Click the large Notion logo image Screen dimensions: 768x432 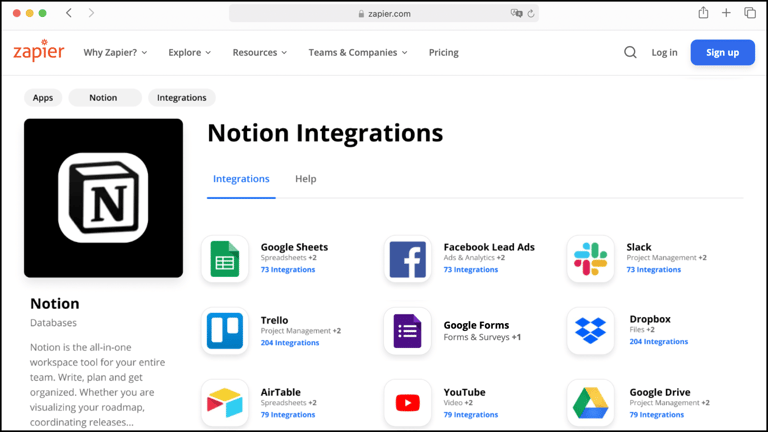point(103,198)
